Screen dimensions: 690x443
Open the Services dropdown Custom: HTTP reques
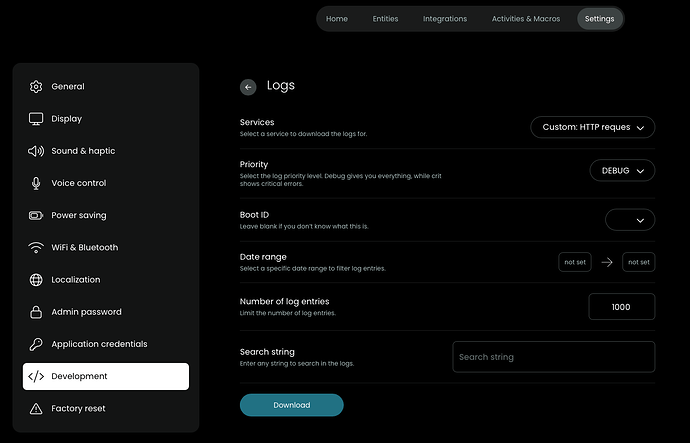pos(592,127)
